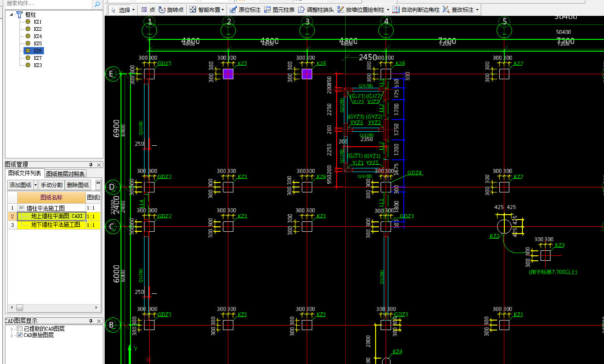Click the purple KZ6 column on axis 3
604x364 pixels.
pos(307,74)
